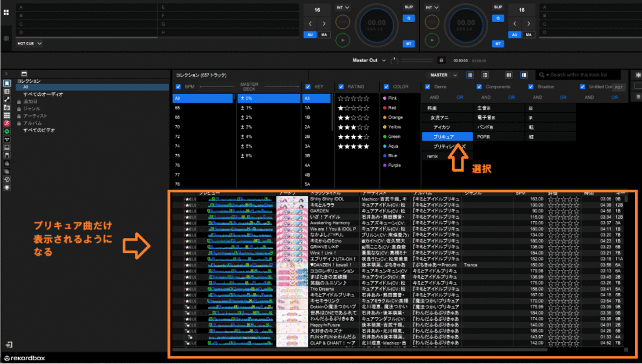
Task: Click the column filter panel icon
Action: 509,75
